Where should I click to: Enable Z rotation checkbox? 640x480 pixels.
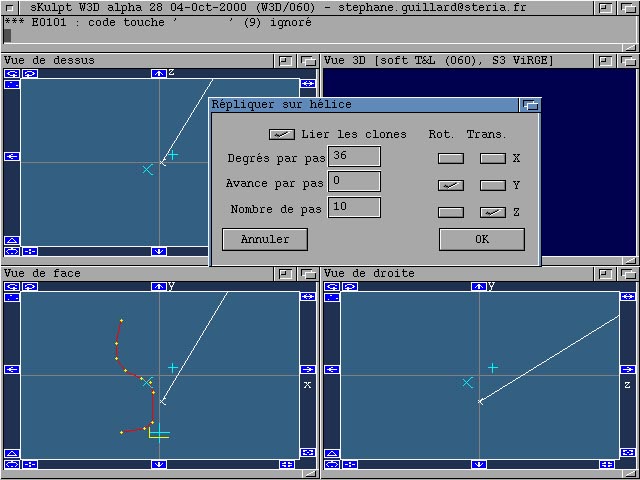tap(451, 212)
